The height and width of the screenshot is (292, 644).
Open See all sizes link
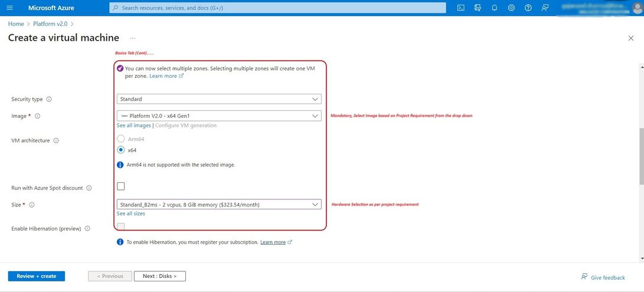point(130,214)
